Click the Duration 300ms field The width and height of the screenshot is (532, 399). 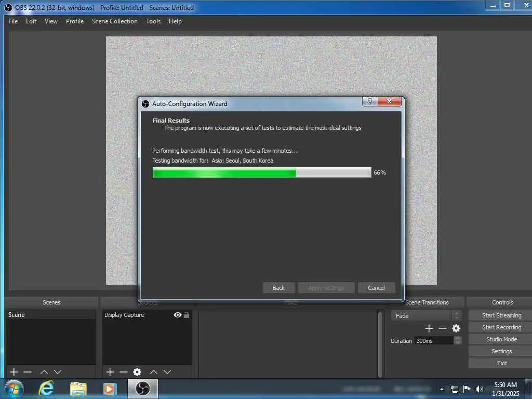pyautogui.click(x=434, y=340)
